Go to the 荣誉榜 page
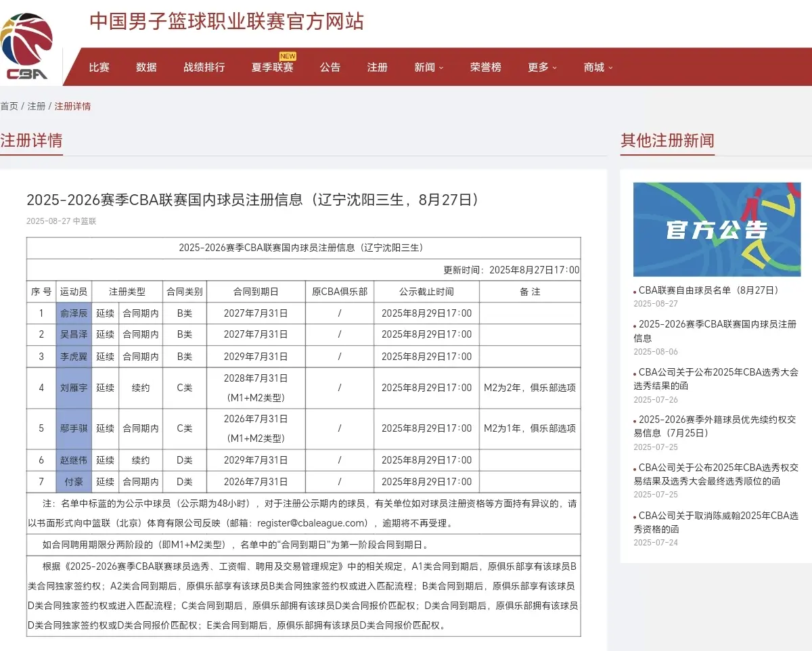The width and height of the screenshot is (812, 651). pos(485,67)
